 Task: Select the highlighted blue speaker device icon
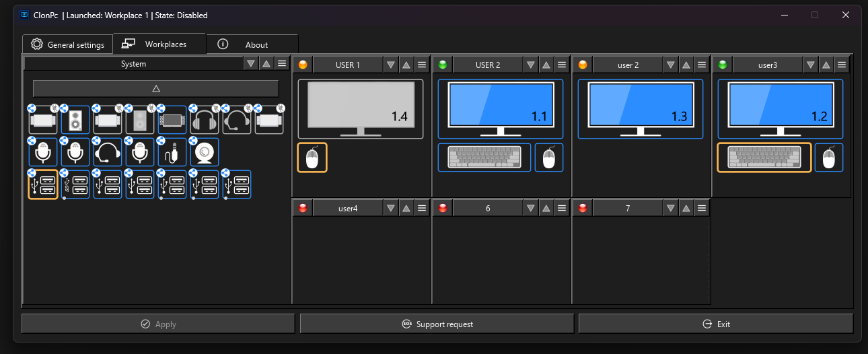[x=75, y=120]
